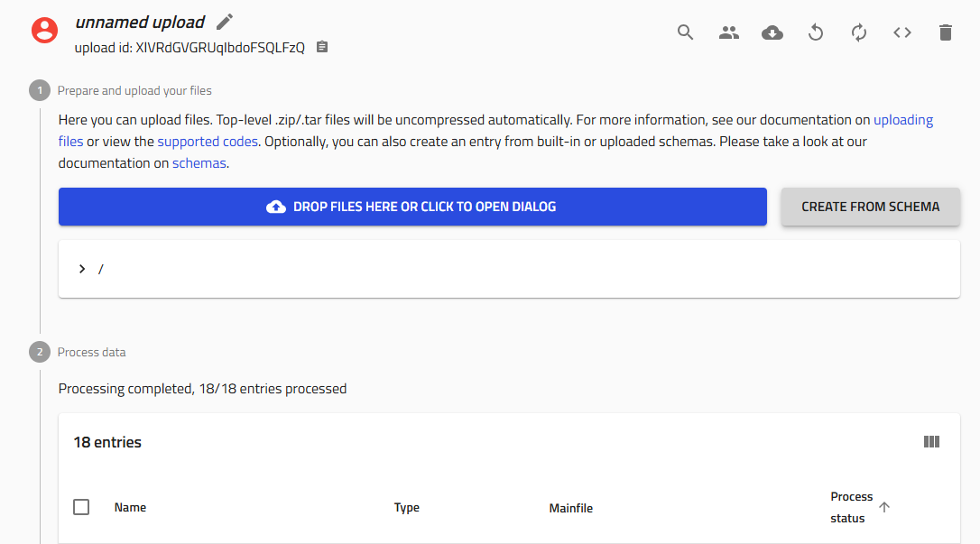Open the file upload dialog
980x544 pixels.
tap(412, 207)
